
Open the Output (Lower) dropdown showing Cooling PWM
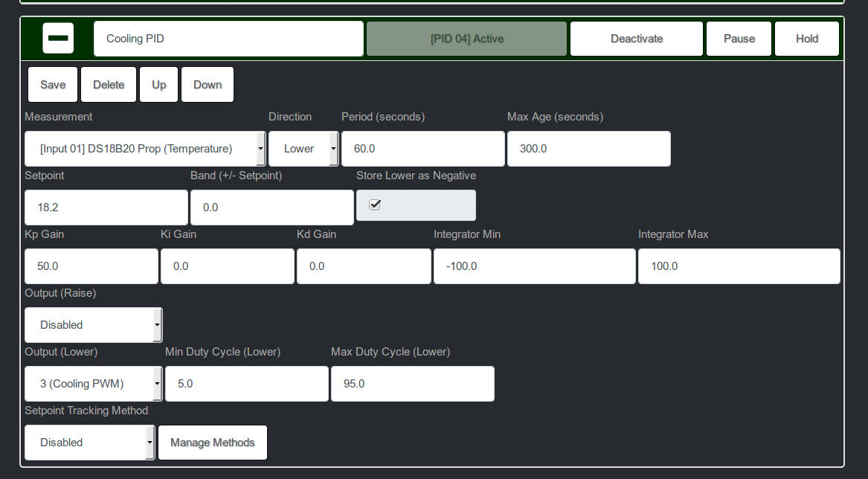[x=94, y=384]
